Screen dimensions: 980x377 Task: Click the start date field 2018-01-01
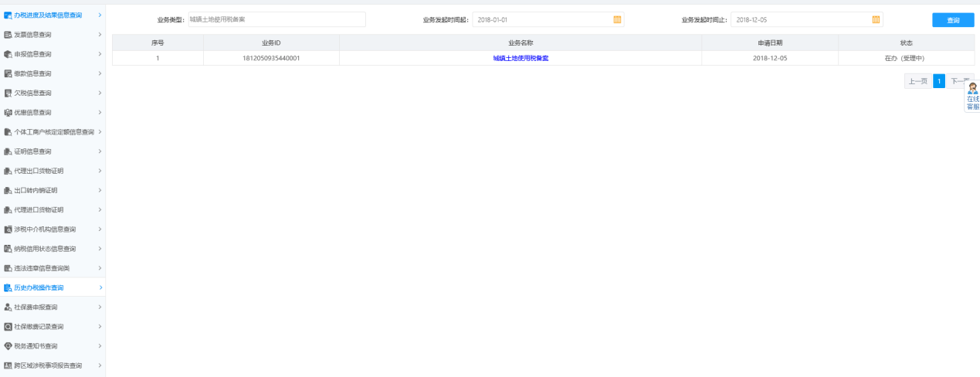tap(548, 19)
